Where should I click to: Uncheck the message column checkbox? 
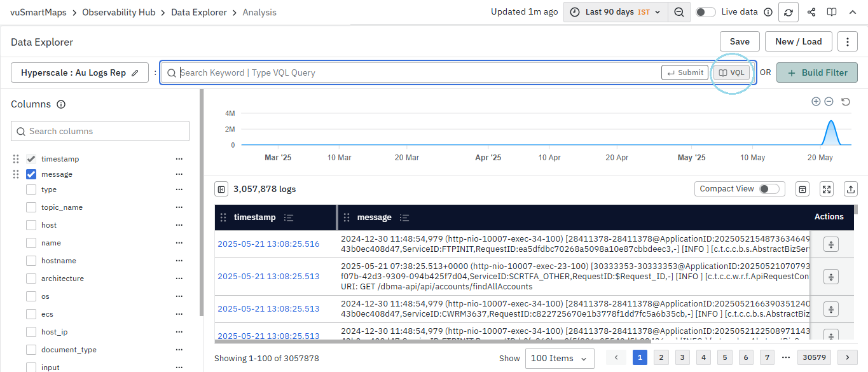(x=31, y=174)
